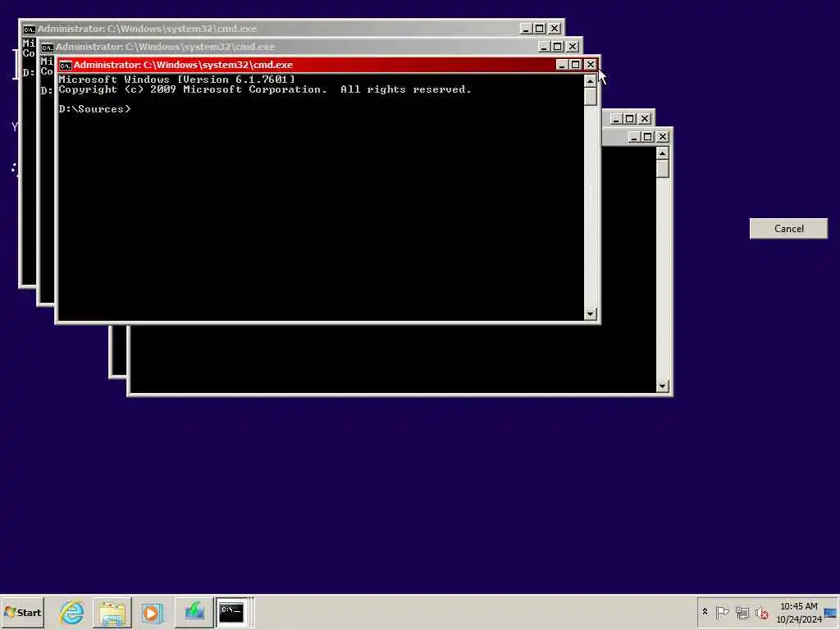The width and height of the screenshot is (840, 630).
Task: Click scroll up arrow in bottom-right cmd window
Action: [663, 153]
